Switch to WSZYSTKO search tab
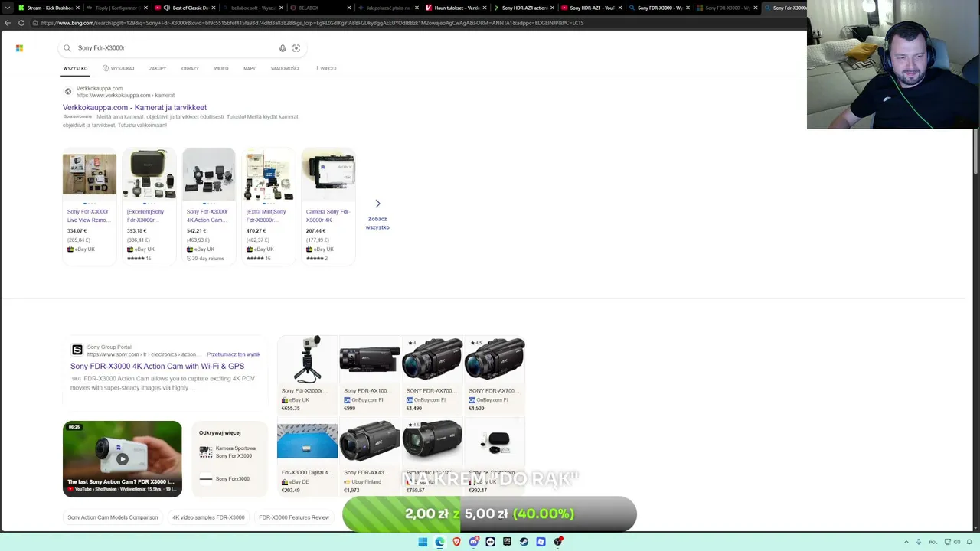 click(x=75, y=68)
